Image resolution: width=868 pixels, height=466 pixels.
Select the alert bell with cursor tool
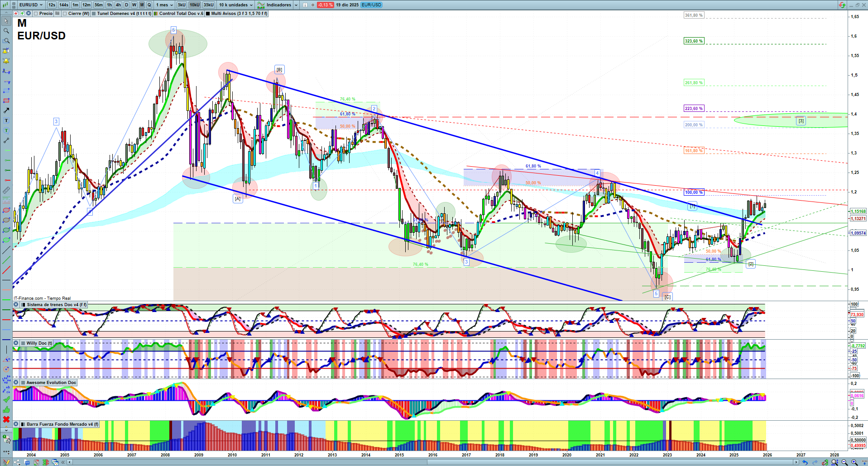click(6, 51)
